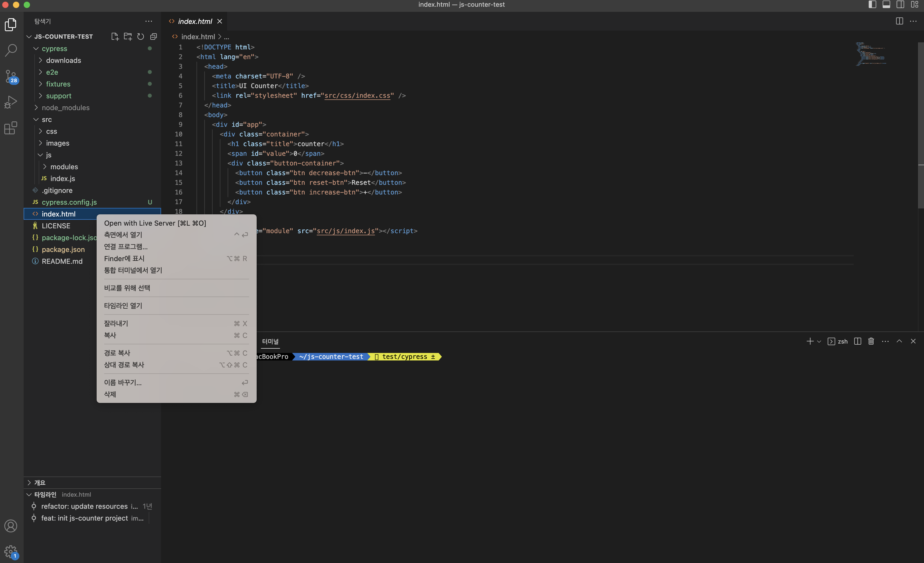Screen dimensions: 924x563
Task: Choose 이름 바꾸기... rename entry
Action: point(177,382)
